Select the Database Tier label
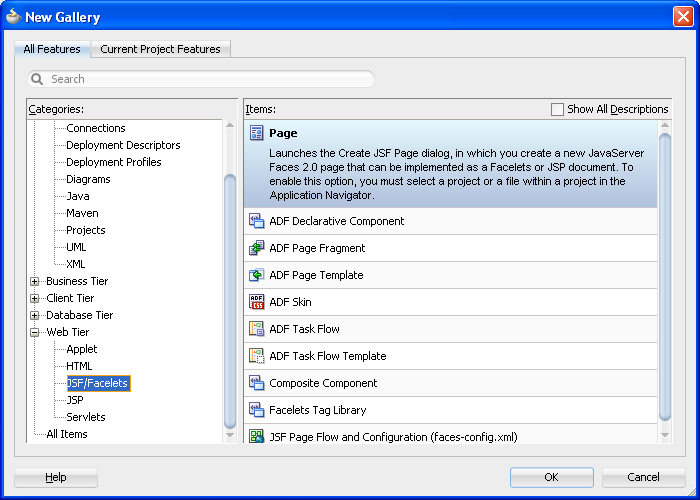The height and width of the screenshot is (500, 700). 80,315
